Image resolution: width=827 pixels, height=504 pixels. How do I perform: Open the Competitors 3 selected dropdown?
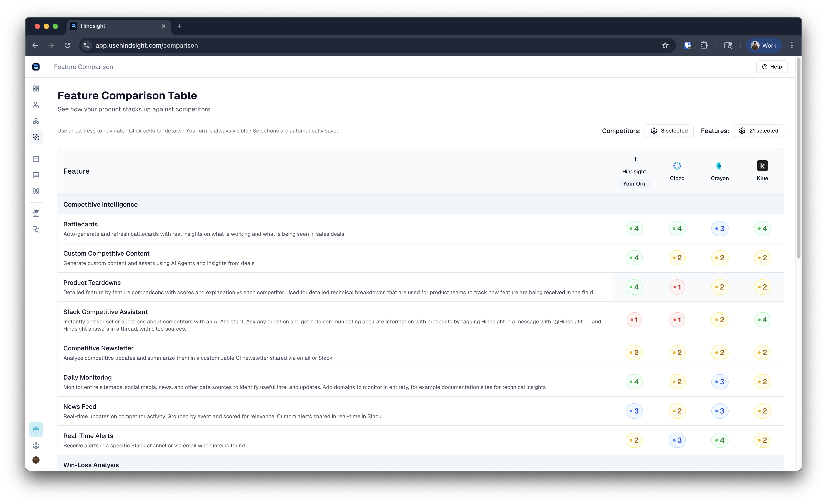click(x=669, y=131)
